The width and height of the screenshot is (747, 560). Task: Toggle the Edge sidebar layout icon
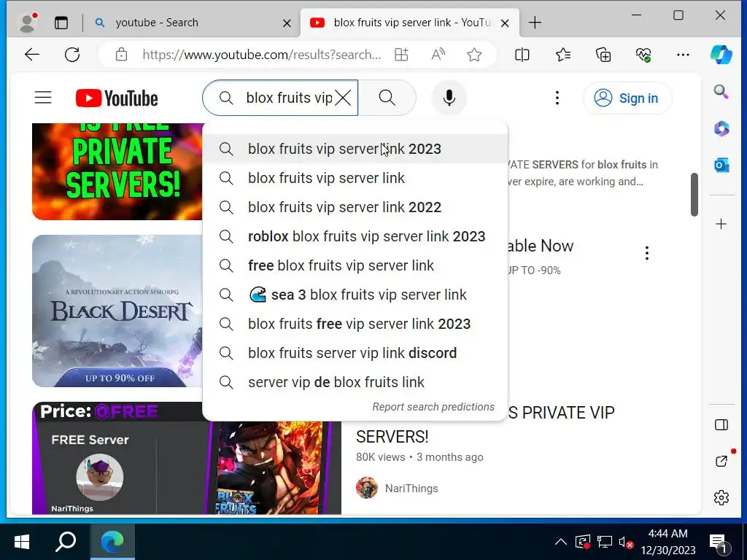721,425
